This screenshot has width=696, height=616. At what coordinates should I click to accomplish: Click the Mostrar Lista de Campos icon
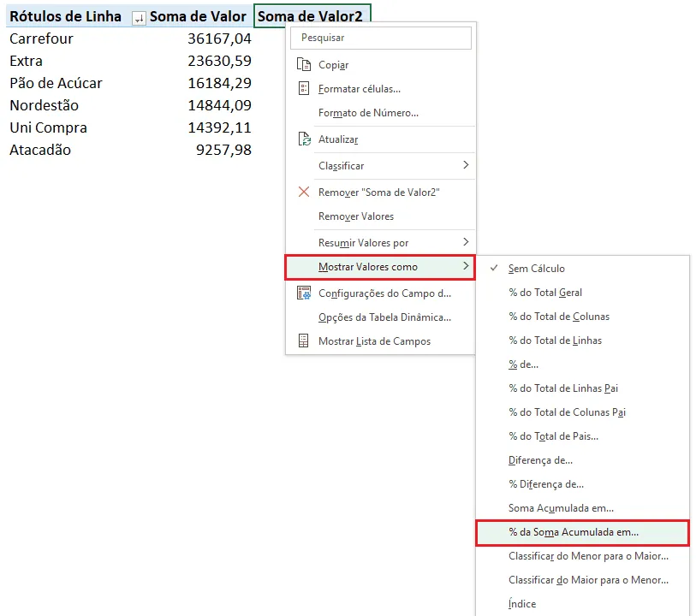(304, 341)
